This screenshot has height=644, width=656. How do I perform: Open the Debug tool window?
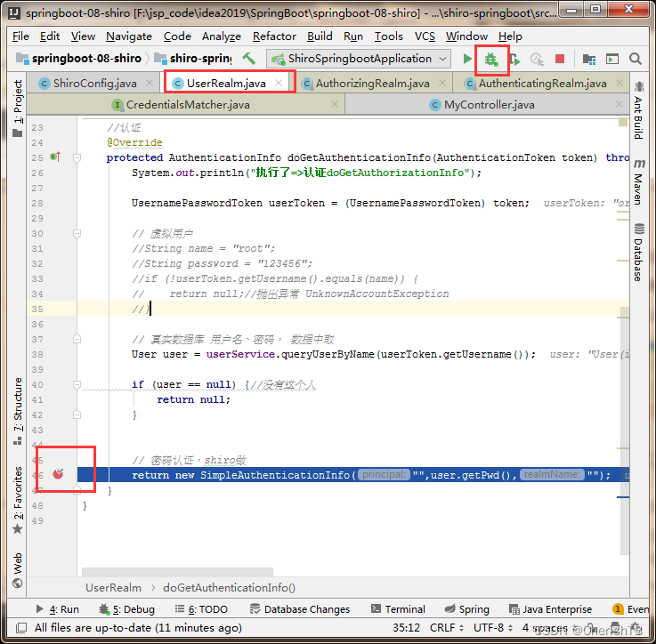126,609
